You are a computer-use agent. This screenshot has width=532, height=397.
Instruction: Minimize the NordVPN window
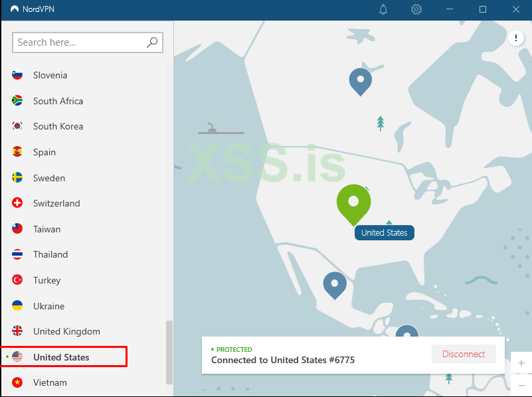(x=450, y=9)
